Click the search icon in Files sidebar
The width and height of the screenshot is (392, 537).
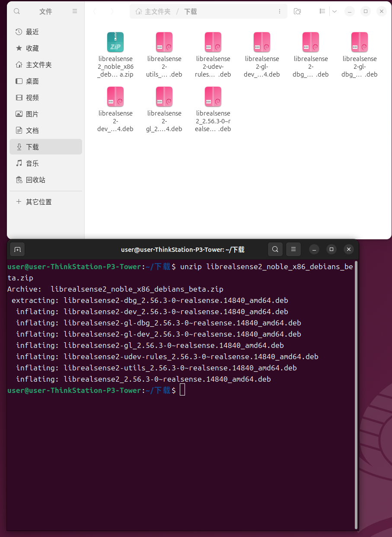[x=17, y=11]
